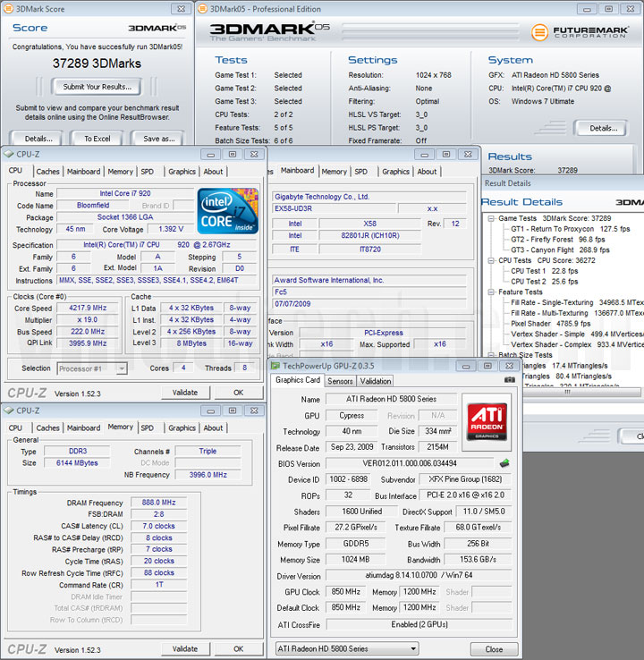
Task: Collapse the CPU Tests tree node
Action: [x=491, y=260]
